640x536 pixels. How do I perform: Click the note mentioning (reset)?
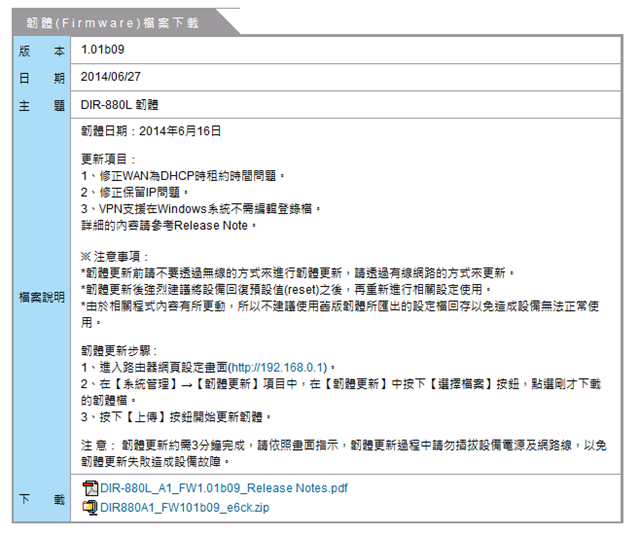click(286, 289)
